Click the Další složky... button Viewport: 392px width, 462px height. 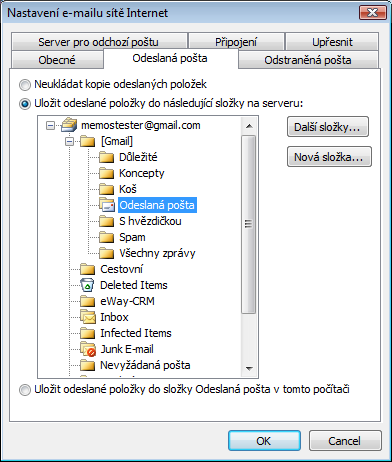point(328,127)
